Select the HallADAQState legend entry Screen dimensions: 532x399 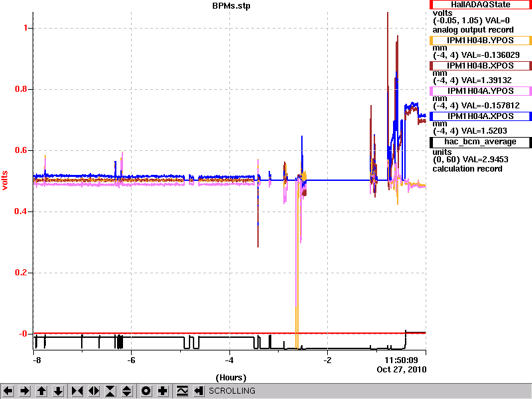(x=480, y=5)
